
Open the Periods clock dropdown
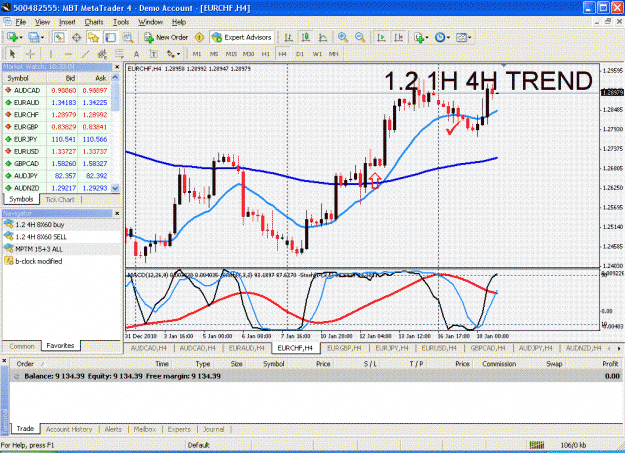tap(442, 37)
